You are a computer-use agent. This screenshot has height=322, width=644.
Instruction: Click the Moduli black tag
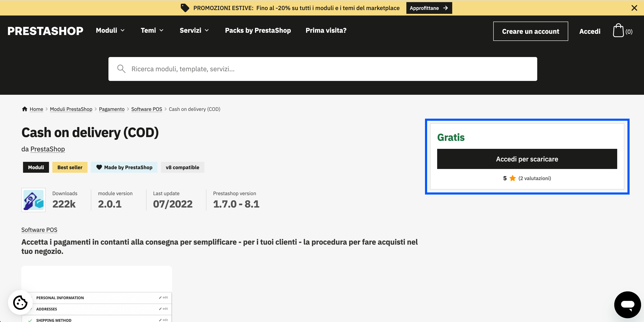pyautogui.click(x=36, y=167)
